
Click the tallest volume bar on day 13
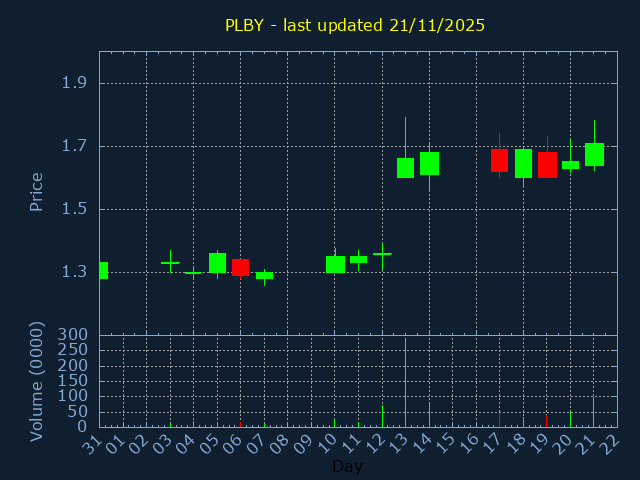pos(405,382)
